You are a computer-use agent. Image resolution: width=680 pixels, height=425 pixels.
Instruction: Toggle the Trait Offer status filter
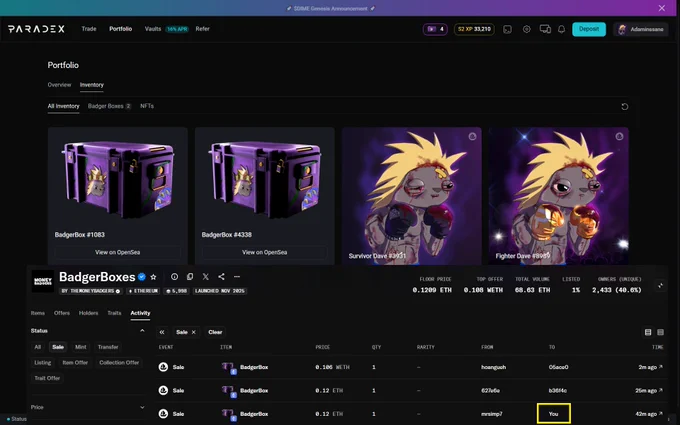[47, 378]
